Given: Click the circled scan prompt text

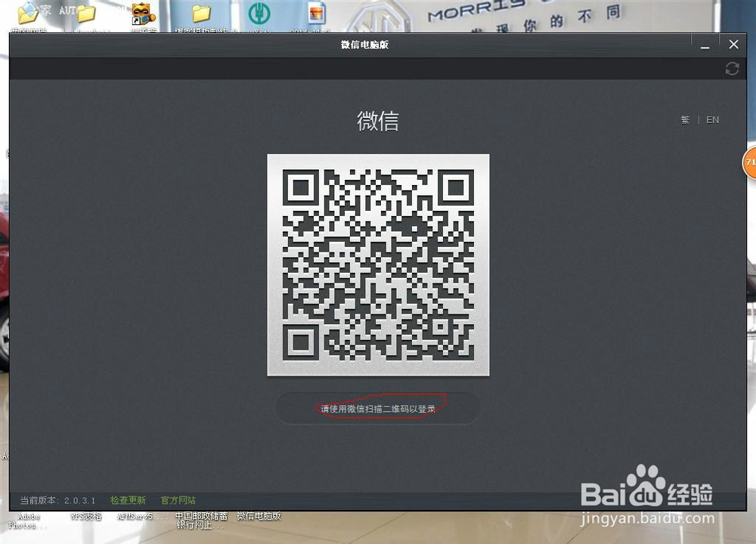Looking at the screenshot, I should pos(376,406).
